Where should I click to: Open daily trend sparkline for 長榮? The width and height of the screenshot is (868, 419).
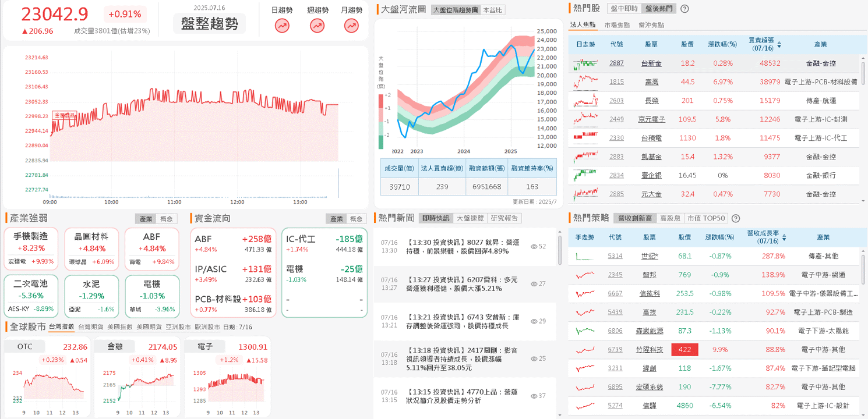585,101
